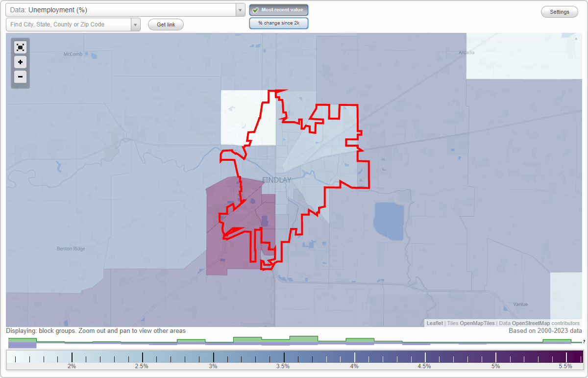
Task: Click the question mark at histogram end
Action: [584, 342]
